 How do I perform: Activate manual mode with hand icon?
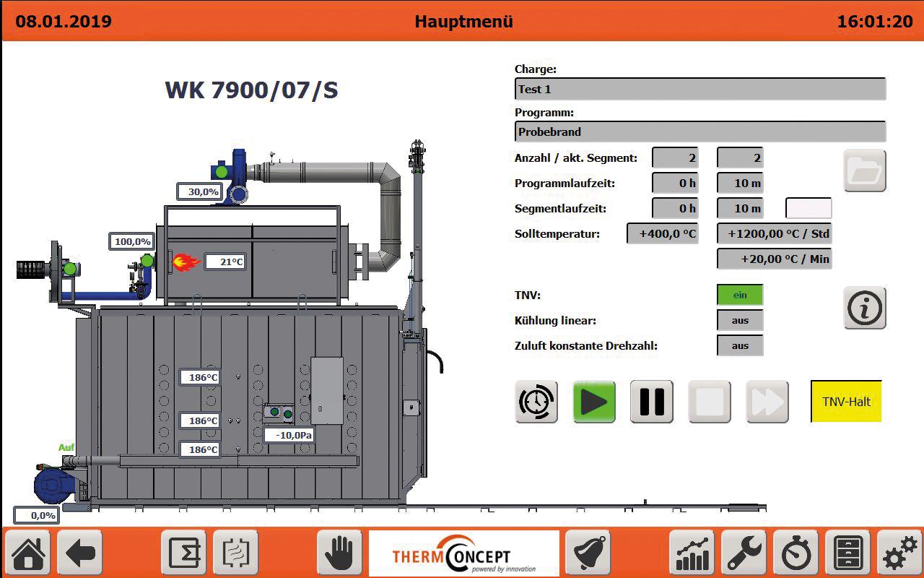[x=339, y=553]
